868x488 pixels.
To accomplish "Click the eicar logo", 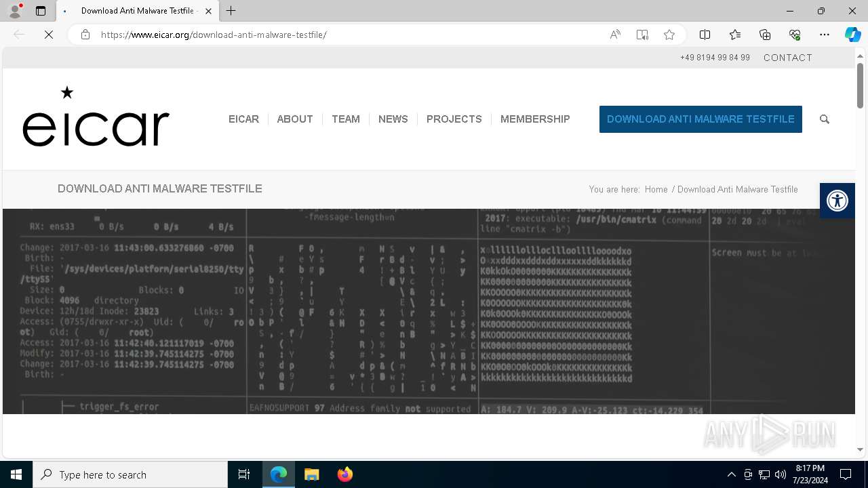I will (96, 117).
